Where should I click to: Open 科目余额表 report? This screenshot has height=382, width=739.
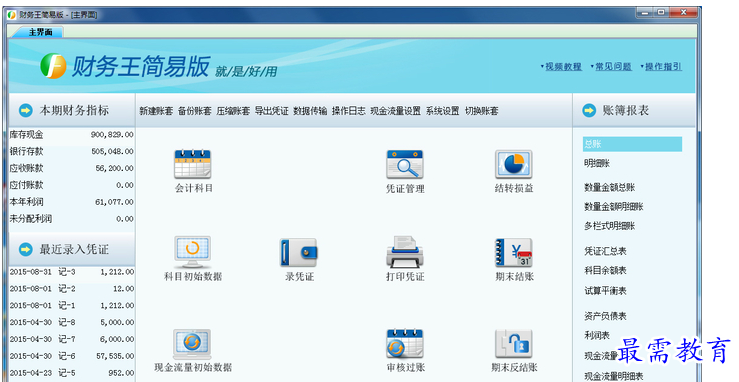(x=606, y=270)
